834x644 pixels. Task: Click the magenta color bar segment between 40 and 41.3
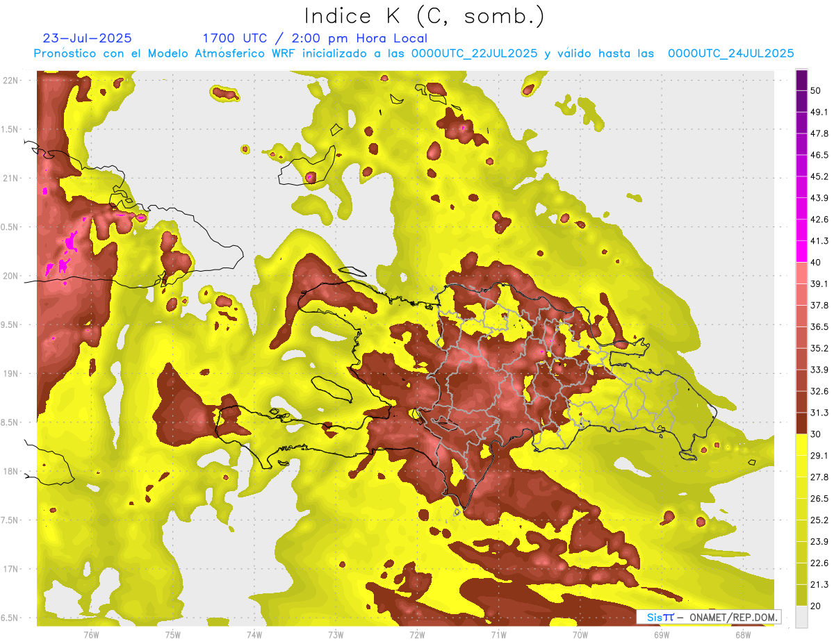point(802,251)
